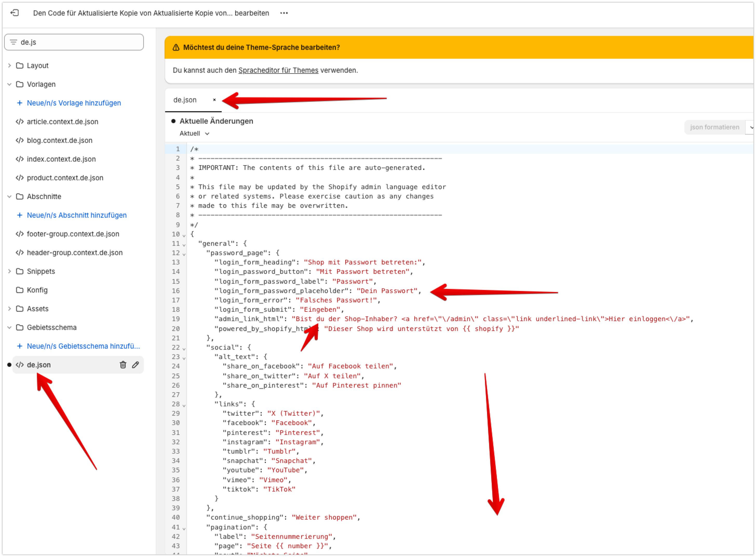This screenshot has height=557, width=756.
Task: Click plus icon beside Neue/n/s Vorlage
Action: pyautogui.click(x=19, y=103)
